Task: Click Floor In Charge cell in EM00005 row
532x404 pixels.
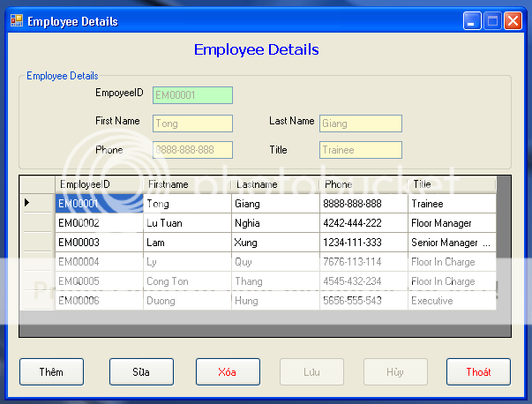Action: [x=452, y=281]
